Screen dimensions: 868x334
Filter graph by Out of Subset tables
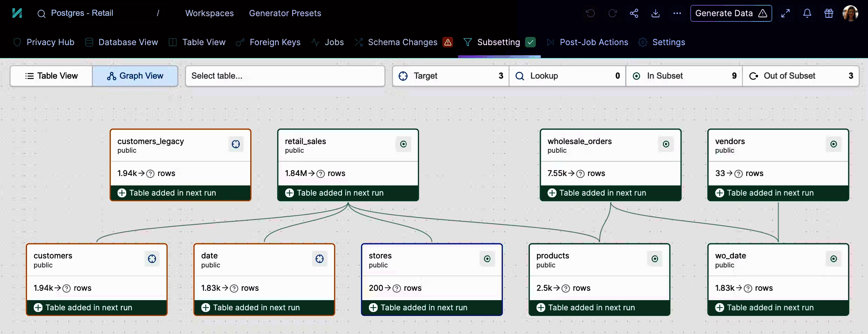800,76
